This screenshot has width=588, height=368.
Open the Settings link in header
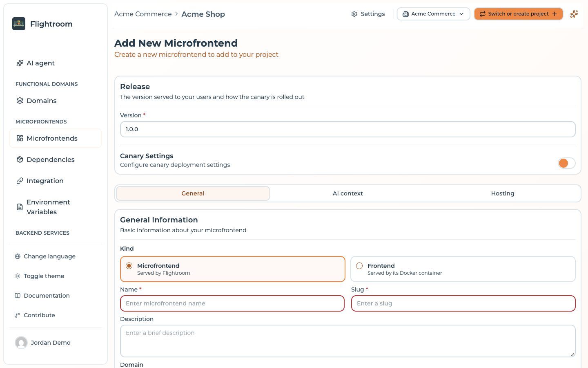click(368, 14)
